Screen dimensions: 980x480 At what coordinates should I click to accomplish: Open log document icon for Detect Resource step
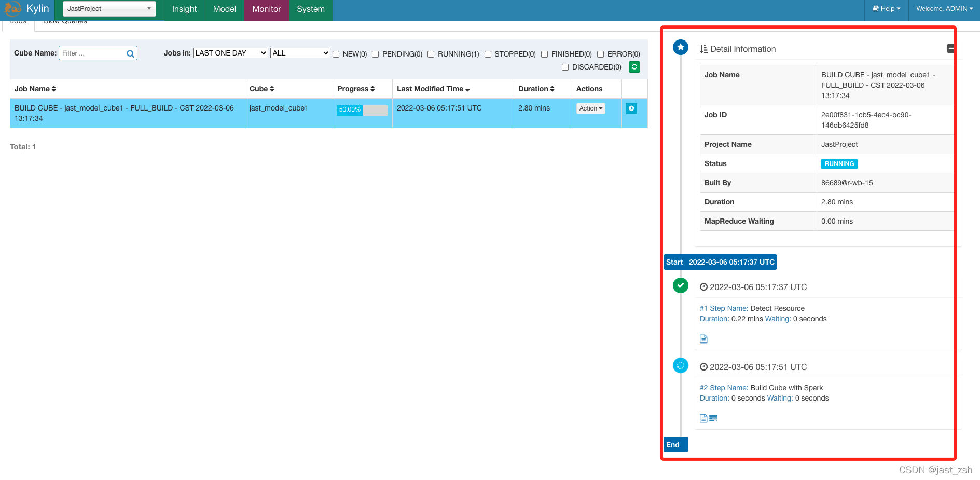click(x=703, y=339)
